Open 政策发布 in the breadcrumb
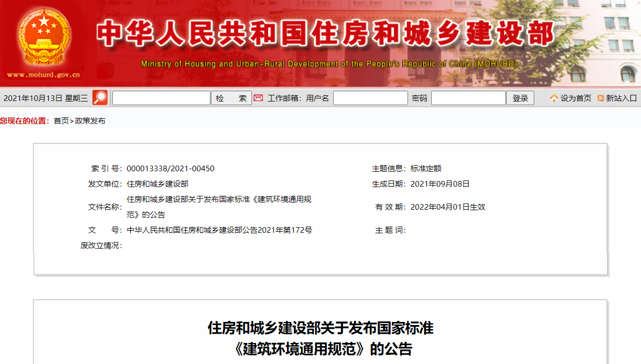The height and width of the screenshot is (364, 641). click(x=90, y=121)
